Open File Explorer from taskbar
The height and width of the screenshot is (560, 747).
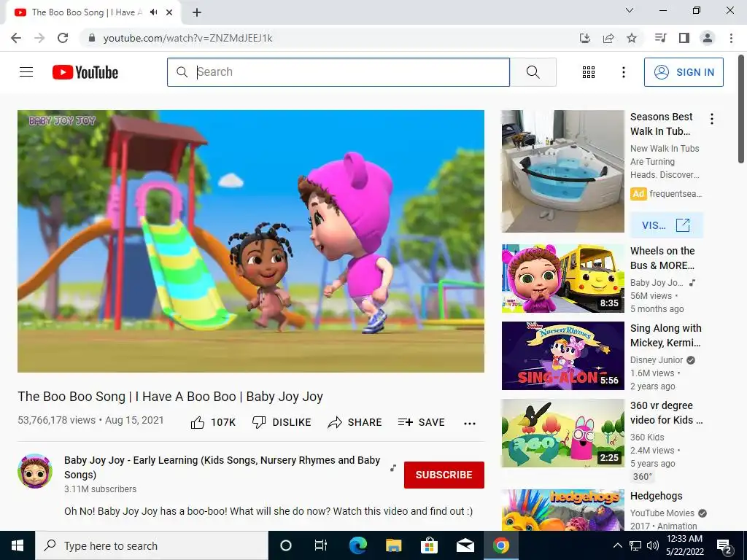[x=393, y=545]
